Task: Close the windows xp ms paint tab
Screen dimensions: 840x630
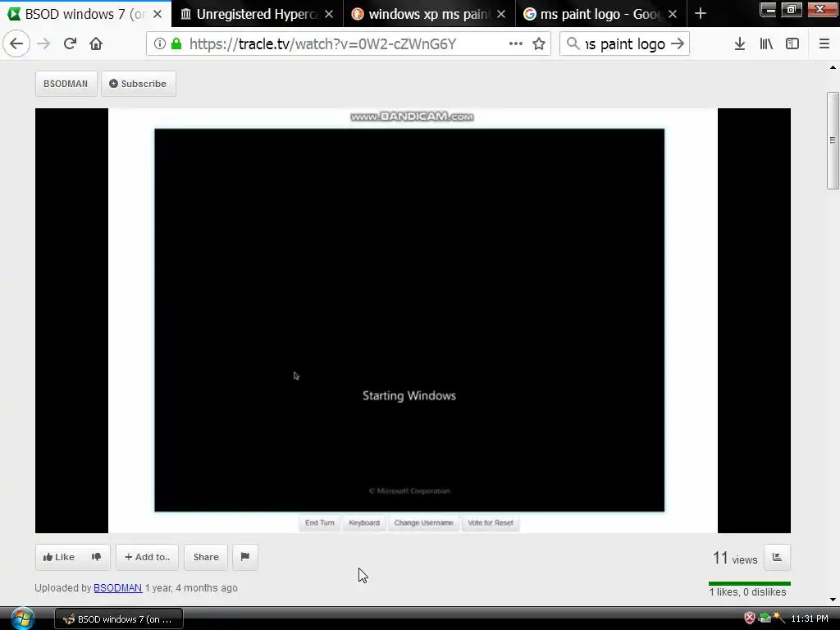Action: click(x=501, y=14)
